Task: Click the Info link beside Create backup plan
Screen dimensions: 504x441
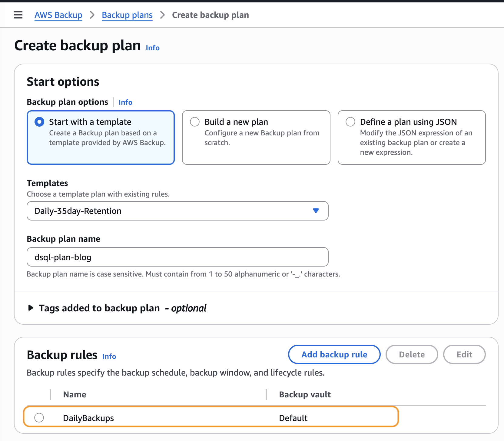Action: 152,48
